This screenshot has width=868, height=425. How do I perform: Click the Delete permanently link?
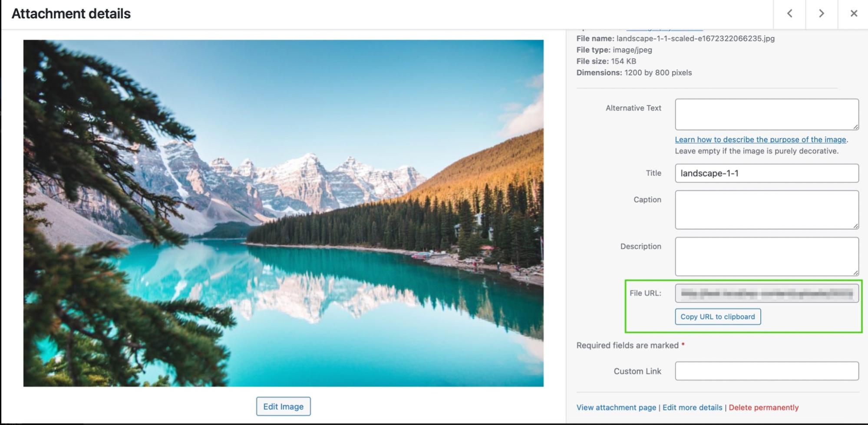coord(763,407)
